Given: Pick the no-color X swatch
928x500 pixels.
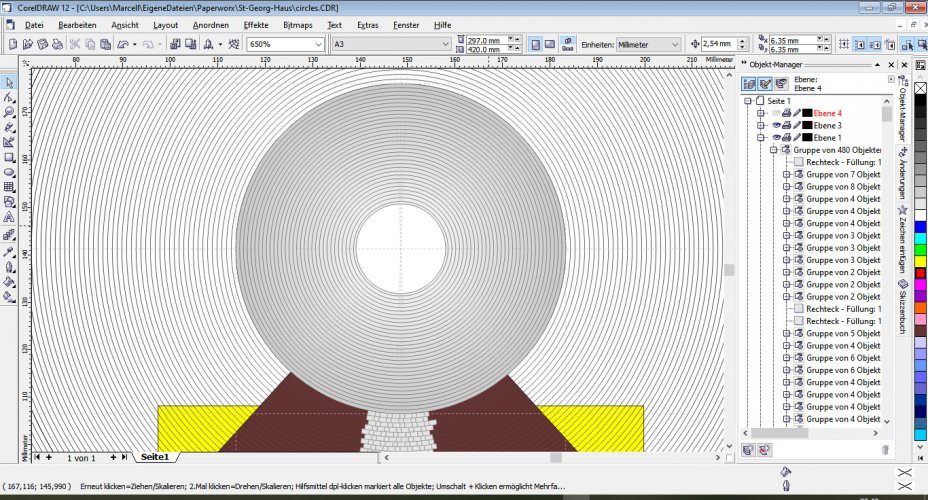Looking at the screenshot, I should [920, 88].
